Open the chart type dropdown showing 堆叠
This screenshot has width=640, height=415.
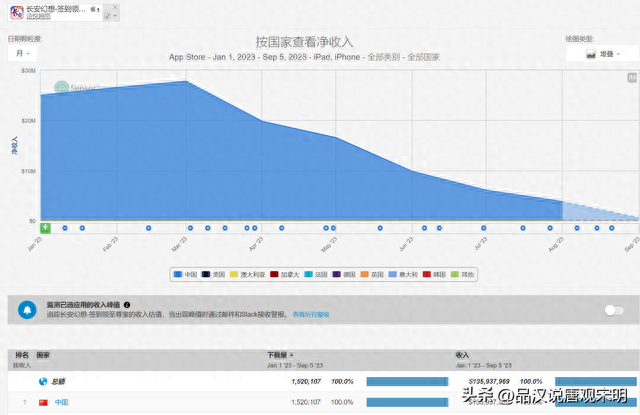click(x=602, y=54)
